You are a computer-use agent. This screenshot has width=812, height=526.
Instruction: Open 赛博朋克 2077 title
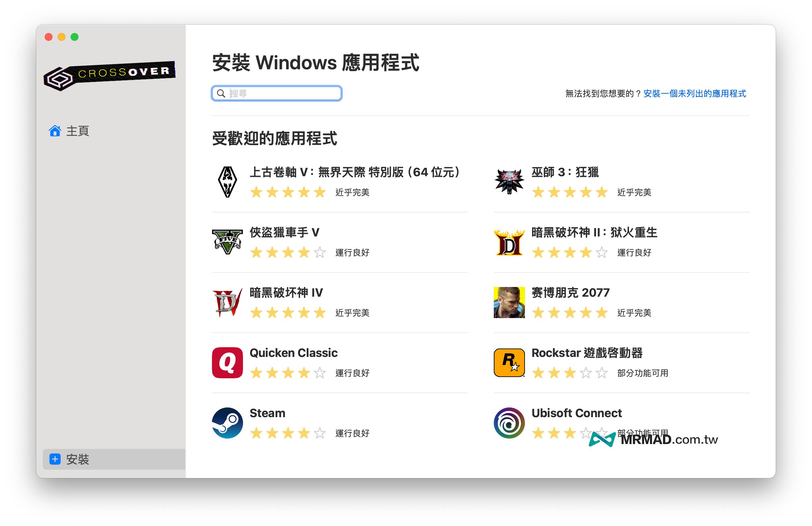coord(571,293)
